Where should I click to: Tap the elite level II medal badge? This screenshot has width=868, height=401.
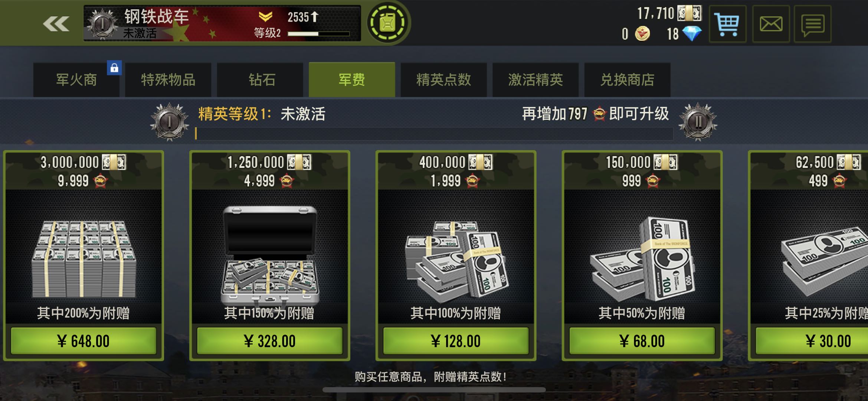(698, 122)
